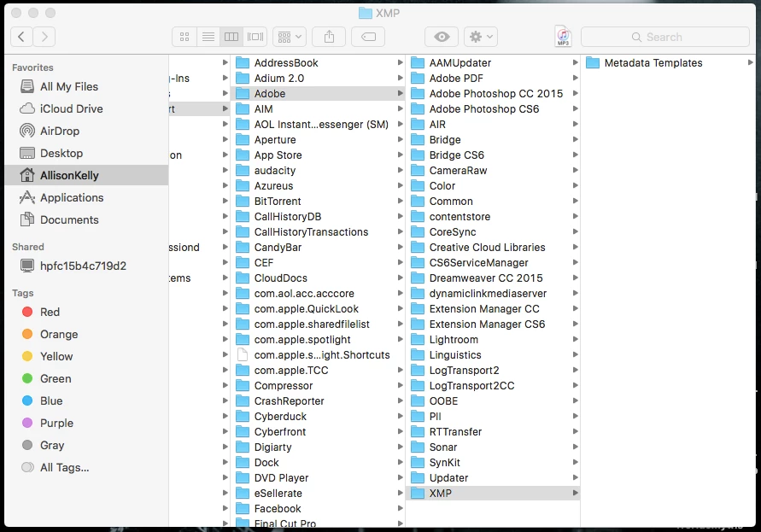Open the Action gear dropdown menu
Image resolution: width=761 pixels, height=532 pixels.
481,37
